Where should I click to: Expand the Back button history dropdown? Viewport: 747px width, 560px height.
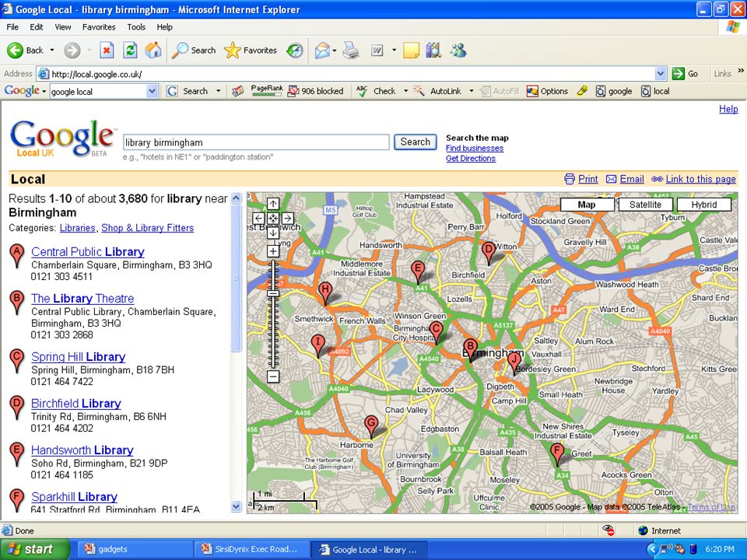52,50
